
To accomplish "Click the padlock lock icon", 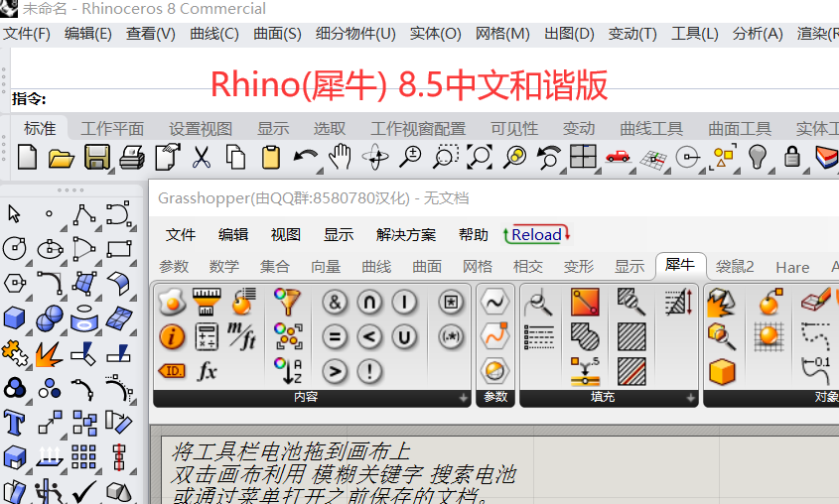I will click(792, 158).
